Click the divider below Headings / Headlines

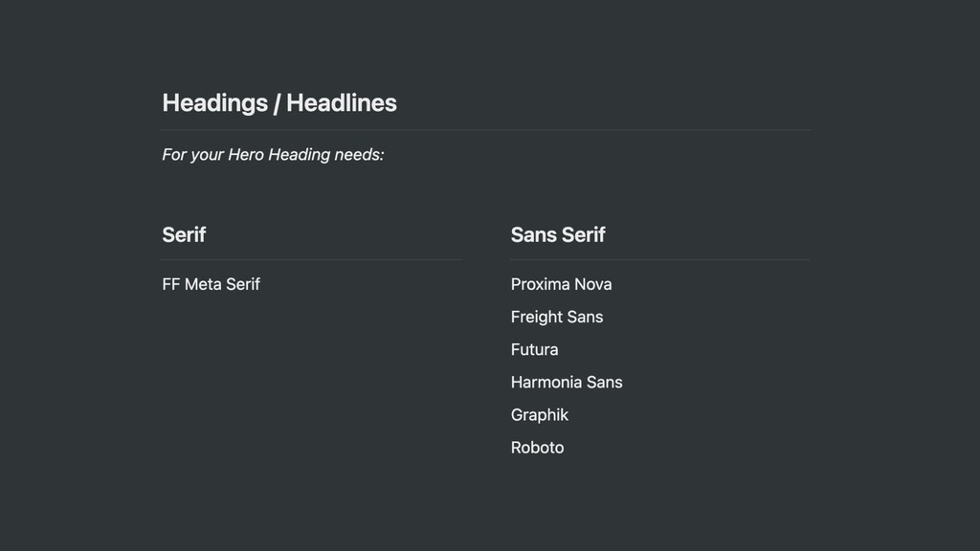coord(485,130)
